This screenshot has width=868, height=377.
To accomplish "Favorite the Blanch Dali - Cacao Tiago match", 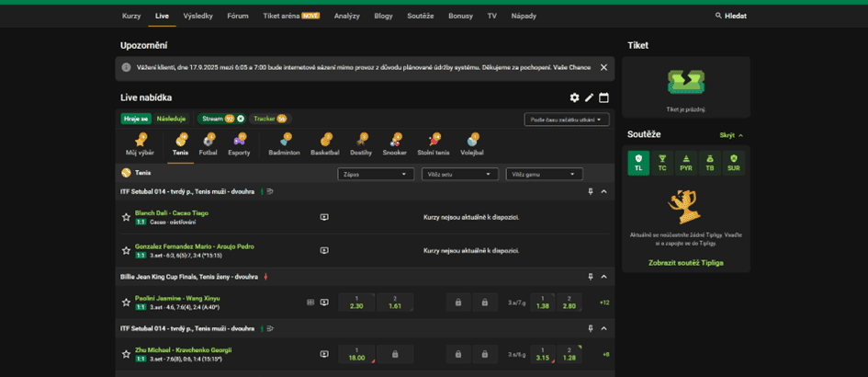I will click(126, 217).
